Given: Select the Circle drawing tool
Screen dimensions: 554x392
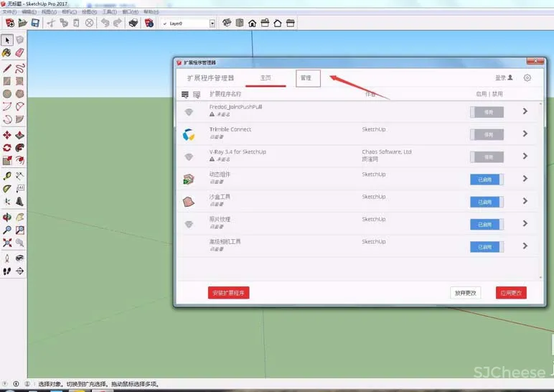Looking at the screenshot, I should pos(7,93).
